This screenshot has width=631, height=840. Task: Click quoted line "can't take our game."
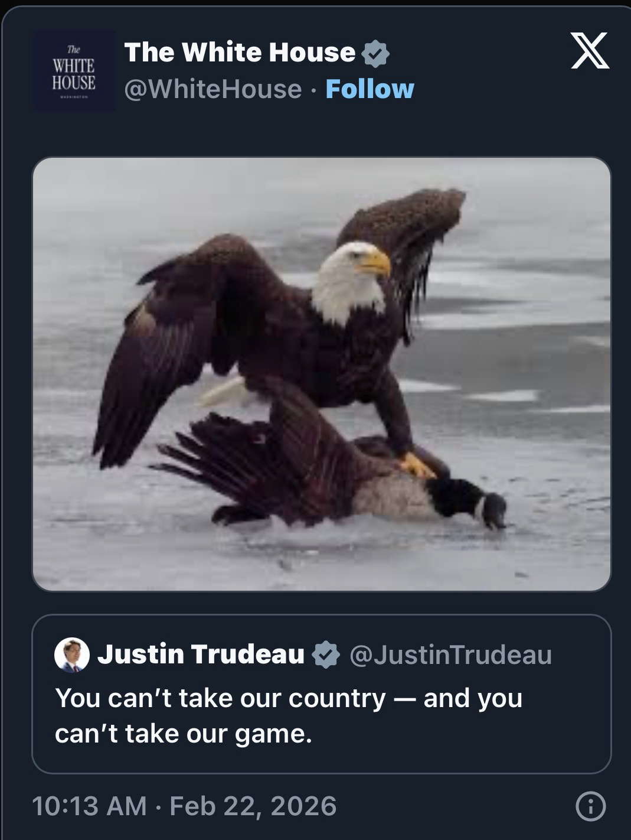183,734
